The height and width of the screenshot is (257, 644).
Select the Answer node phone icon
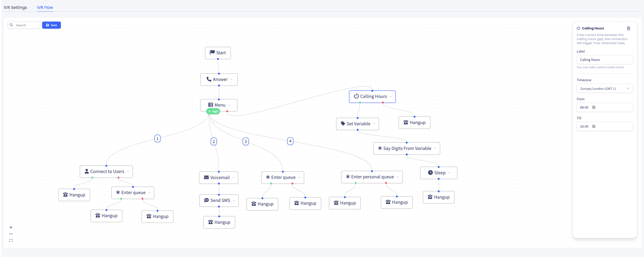click(209, 79)
